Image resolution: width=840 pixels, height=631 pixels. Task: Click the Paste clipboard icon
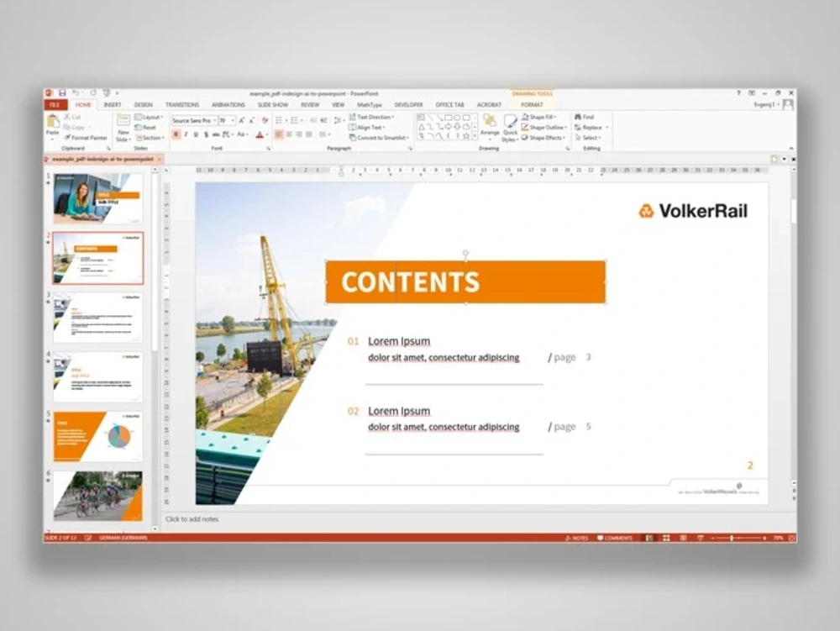click(52, 122)
